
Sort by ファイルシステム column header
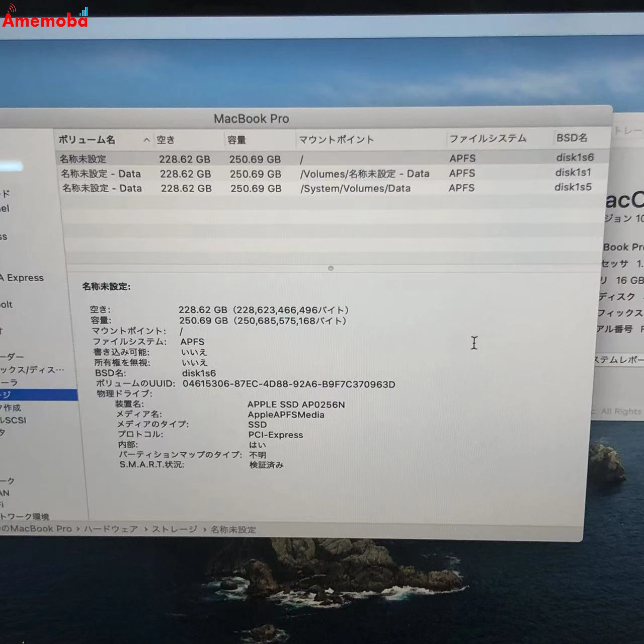pyautogui.click(x=488, y=139)
